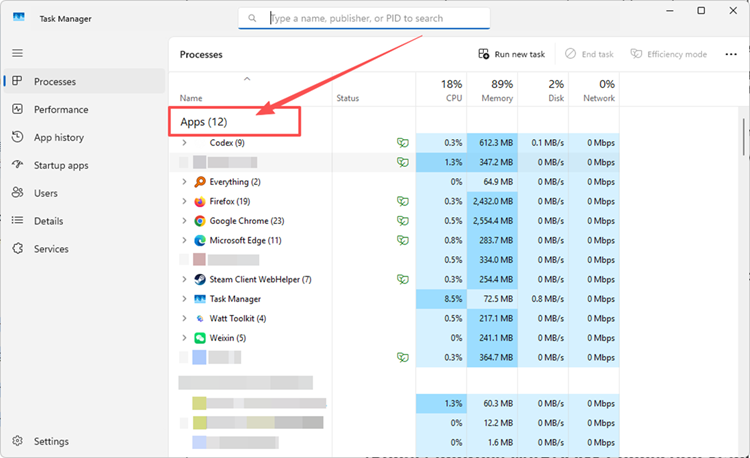The image size is (750, 458).
Task: Click efficiency leaf icon for Steam Client WebHelper
Action: pos(403,279)
